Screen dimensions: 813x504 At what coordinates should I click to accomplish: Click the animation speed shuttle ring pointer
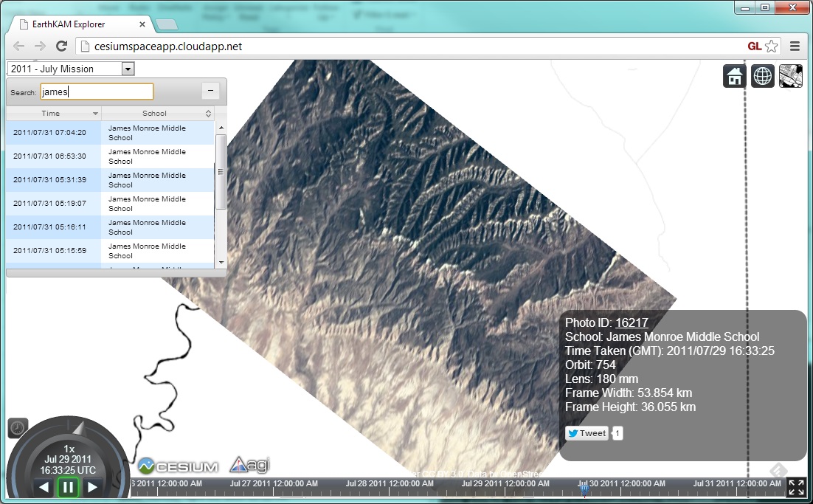click(78, 427)
